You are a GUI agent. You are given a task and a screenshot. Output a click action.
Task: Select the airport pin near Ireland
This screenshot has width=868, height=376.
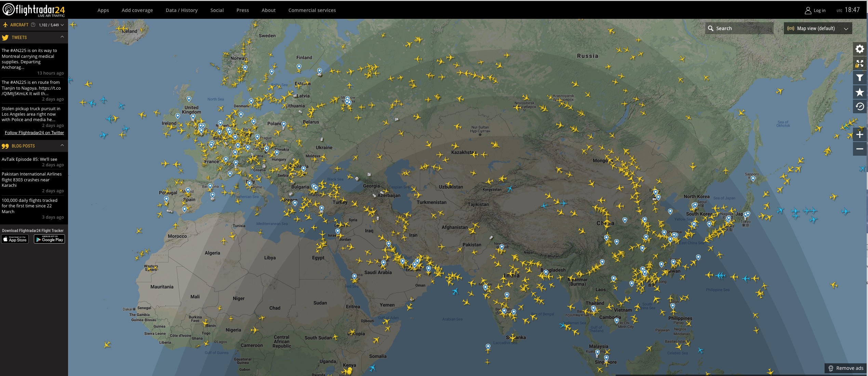click(x=177, y=116)
